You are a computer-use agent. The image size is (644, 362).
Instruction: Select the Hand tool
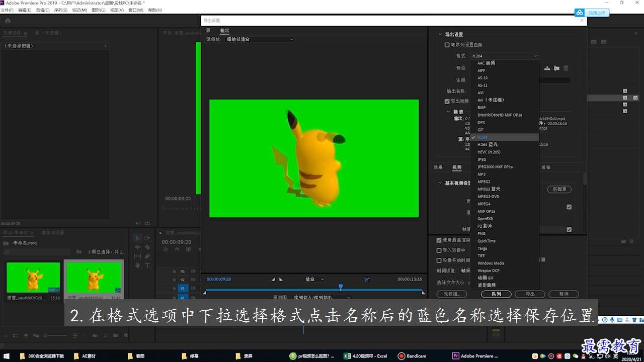138,265
